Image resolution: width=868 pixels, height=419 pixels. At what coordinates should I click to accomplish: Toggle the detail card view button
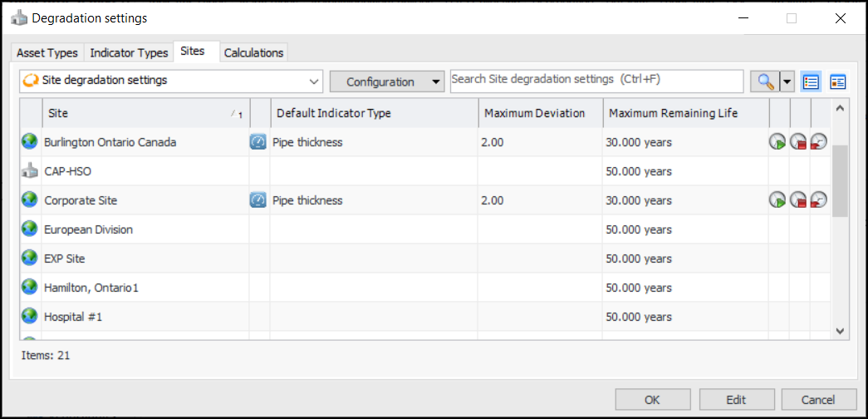pos(837,81)
